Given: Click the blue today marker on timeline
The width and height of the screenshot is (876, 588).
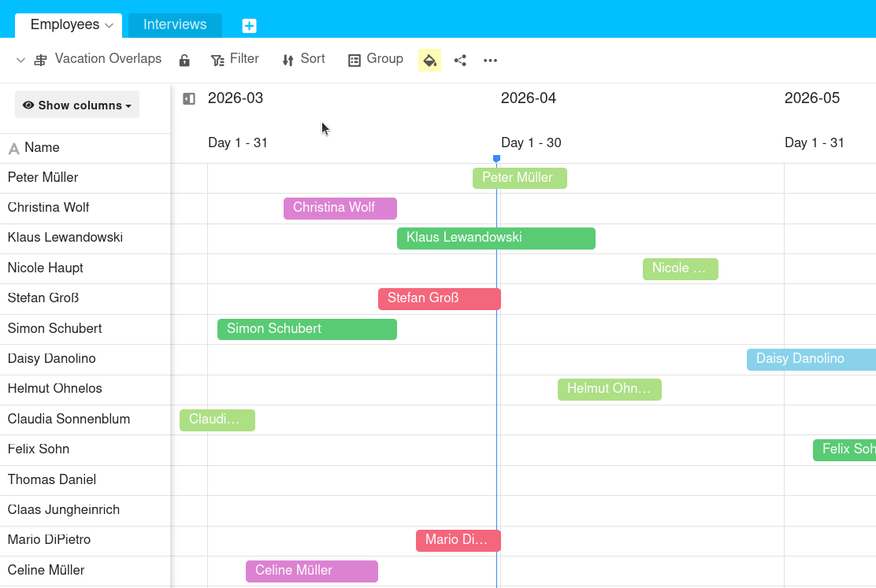Looking at the screenshot, I should click(x=496, y=159).
